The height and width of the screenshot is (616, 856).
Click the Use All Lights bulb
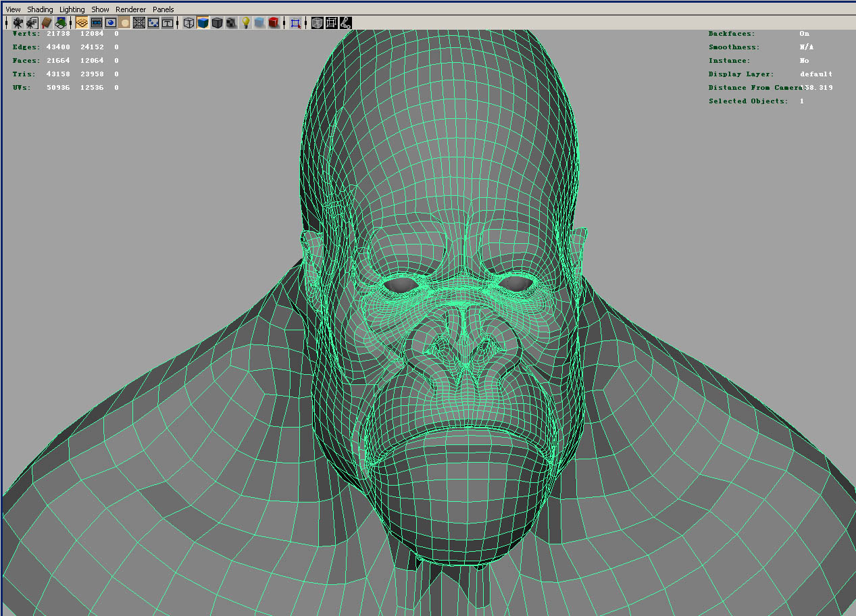tap(246, 23)
